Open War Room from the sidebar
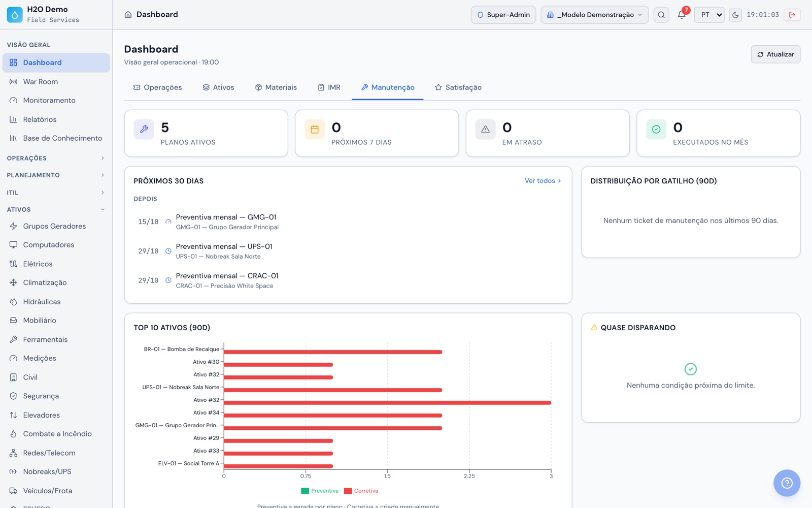 [x=56, y=82]
